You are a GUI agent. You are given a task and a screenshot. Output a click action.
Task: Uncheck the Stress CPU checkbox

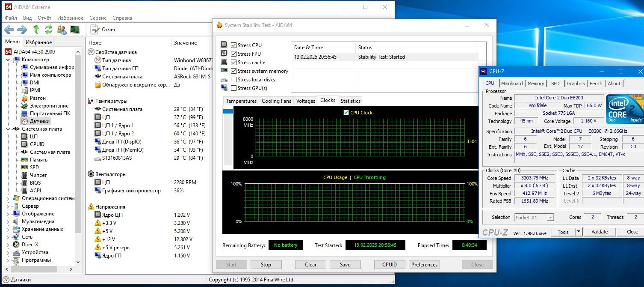pos(233,45)
